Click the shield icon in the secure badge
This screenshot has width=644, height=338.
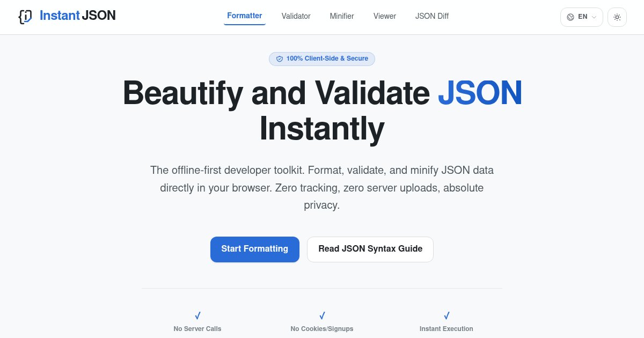(x=280, y=59)
